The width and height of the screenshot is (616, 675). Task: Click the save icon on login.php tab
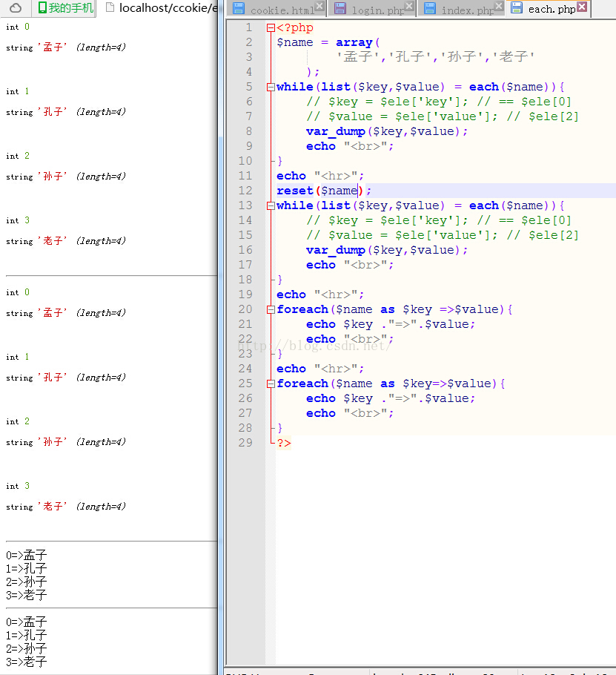click(x=340, y=9)
